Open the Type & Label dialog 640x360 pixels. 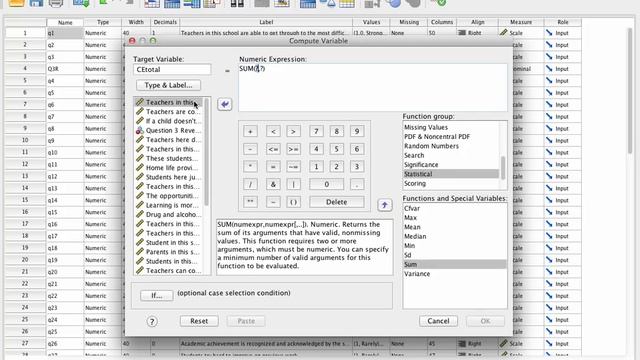point(168,85)
